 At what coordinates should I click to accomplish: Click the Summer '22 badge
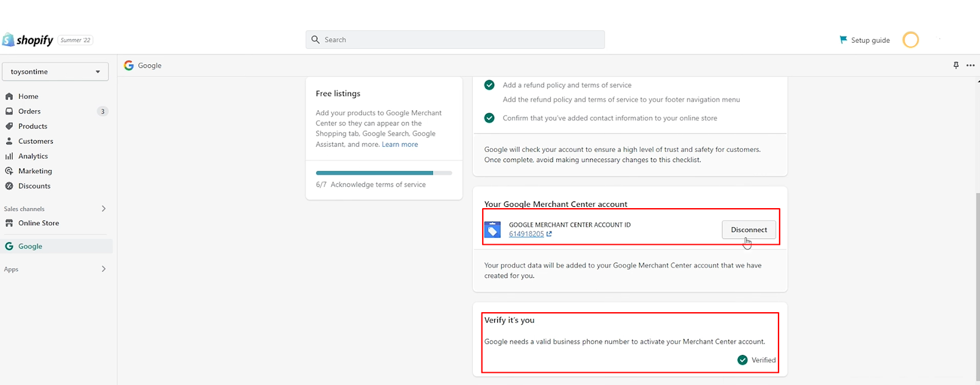tap(75, 40)
